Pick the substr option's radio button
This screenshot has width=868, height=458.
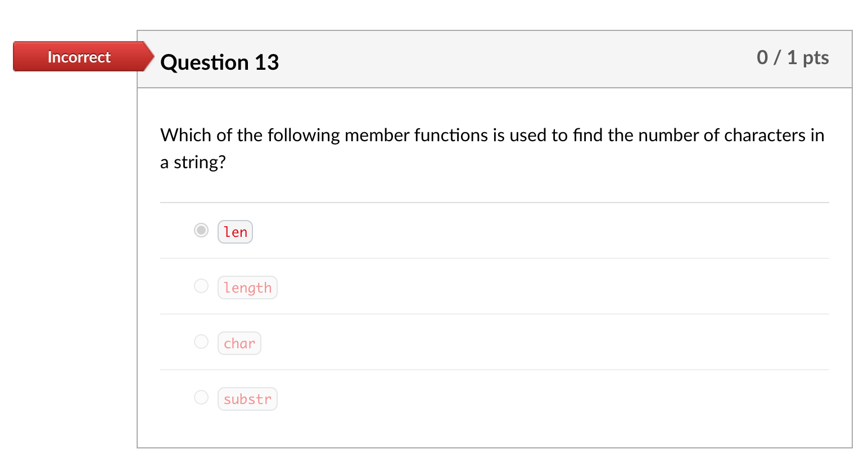pyautogui.click(x=201, y=397)
